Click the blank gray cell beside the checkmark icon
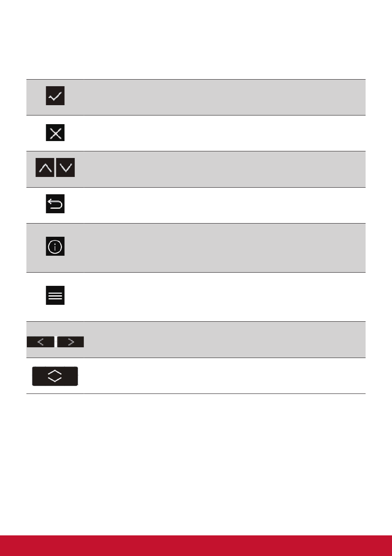392x556 pixels. (224, 97)
